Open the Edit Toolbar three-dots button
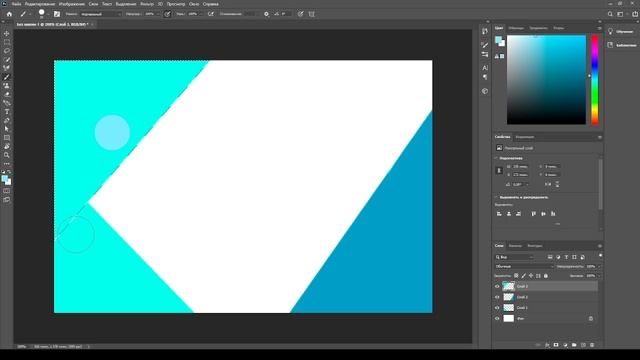640x360 pixels. 7,164
